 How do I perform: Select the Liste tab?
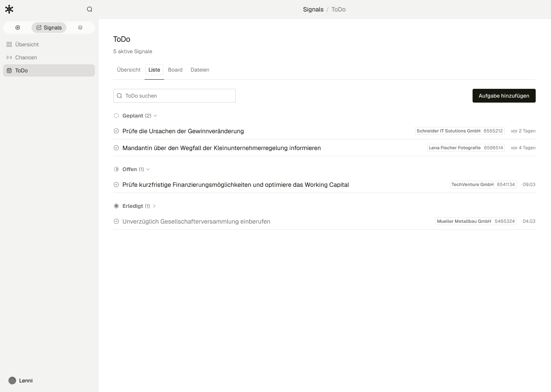154,70
